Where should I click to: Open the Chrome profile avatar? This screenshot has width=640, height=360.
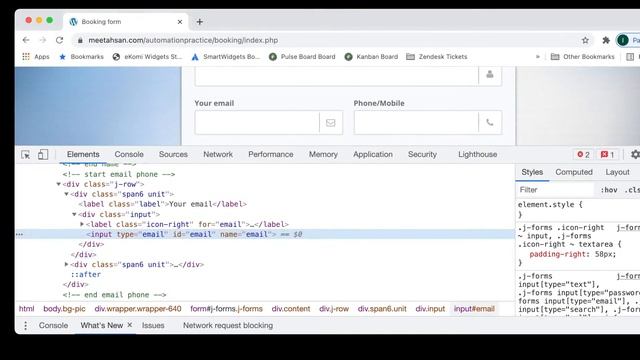[622, 40]
